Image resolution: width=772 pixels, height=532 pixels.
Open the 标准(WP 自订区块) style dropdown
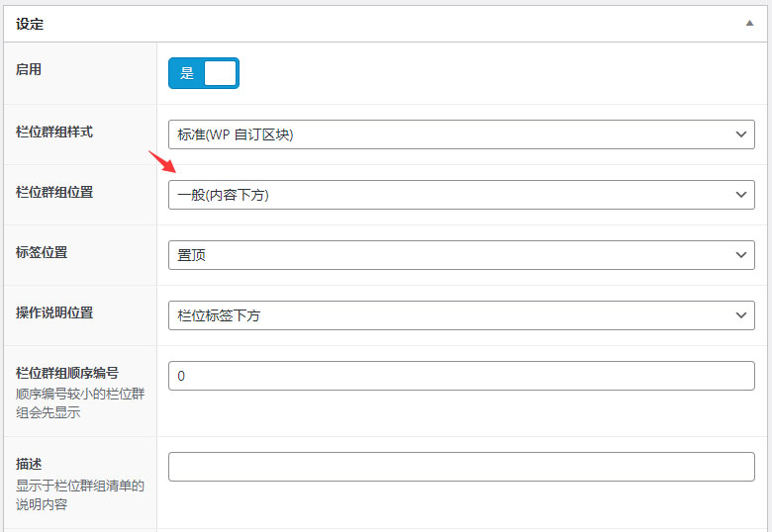coord(460,134)
